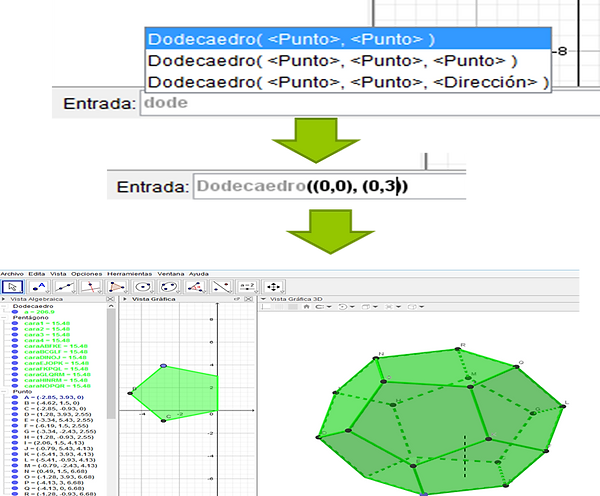Toggle grid in 3D view style bar
Viewport: 600px width, 496px height.
coord(280,307)
